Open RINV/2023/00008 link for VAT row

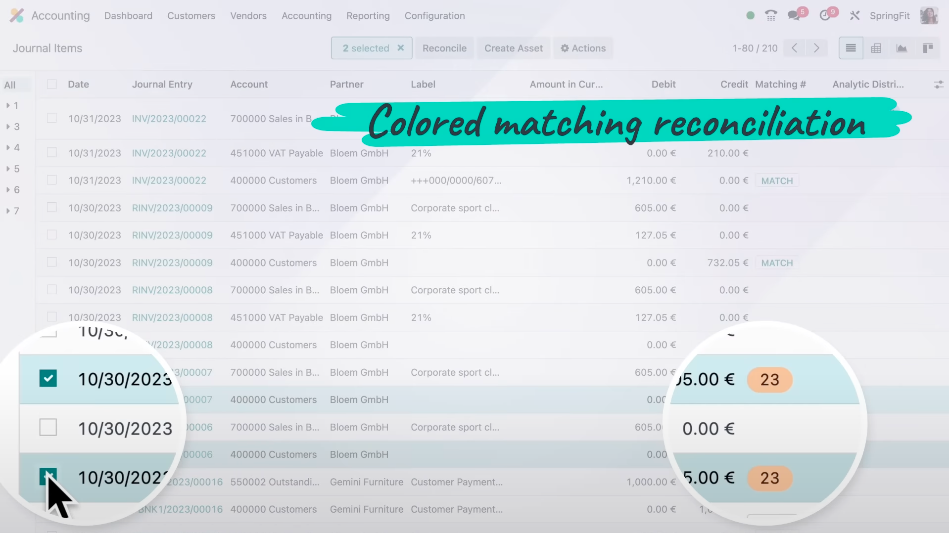click(172, 317)
